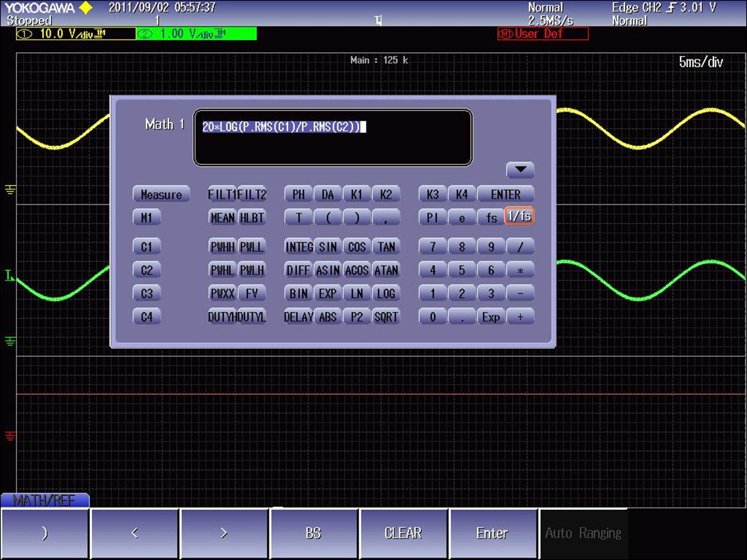Image resolution: width=747 pixels, height=560 pixels.
Task: Select the C1 channel source key
Action: click(147, 247)
